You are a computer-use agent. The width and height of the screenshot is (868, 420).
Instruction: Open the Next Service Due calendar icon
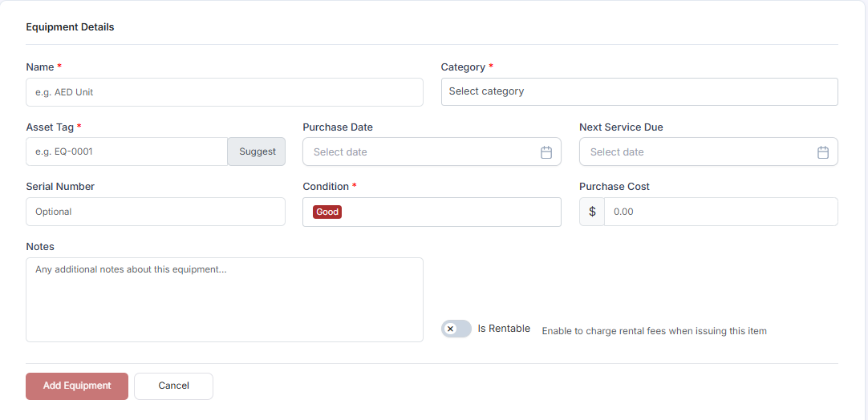pyautogui.click(x=823, y=152)
